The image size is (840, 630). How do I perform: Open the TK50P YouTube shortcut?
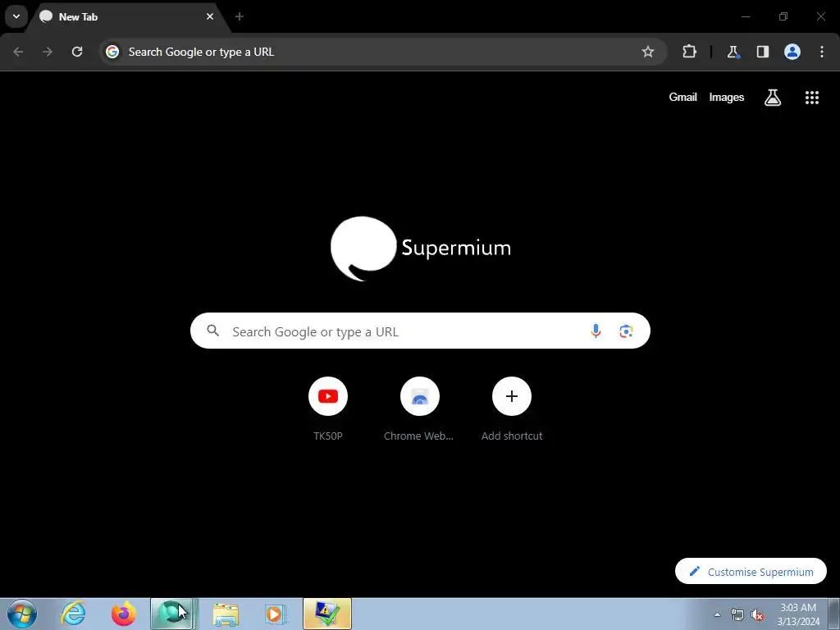pos(328,409)
